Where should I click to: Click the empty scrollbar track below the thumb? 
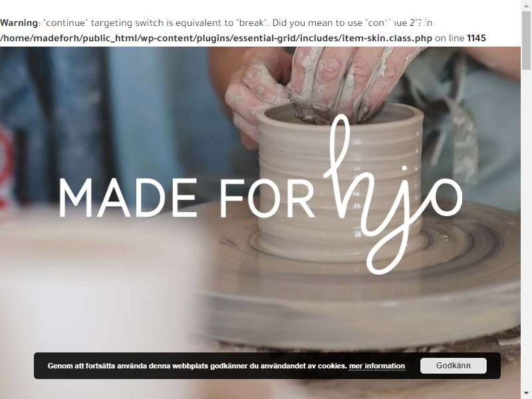pyautogui.click(x=526, y=231)
